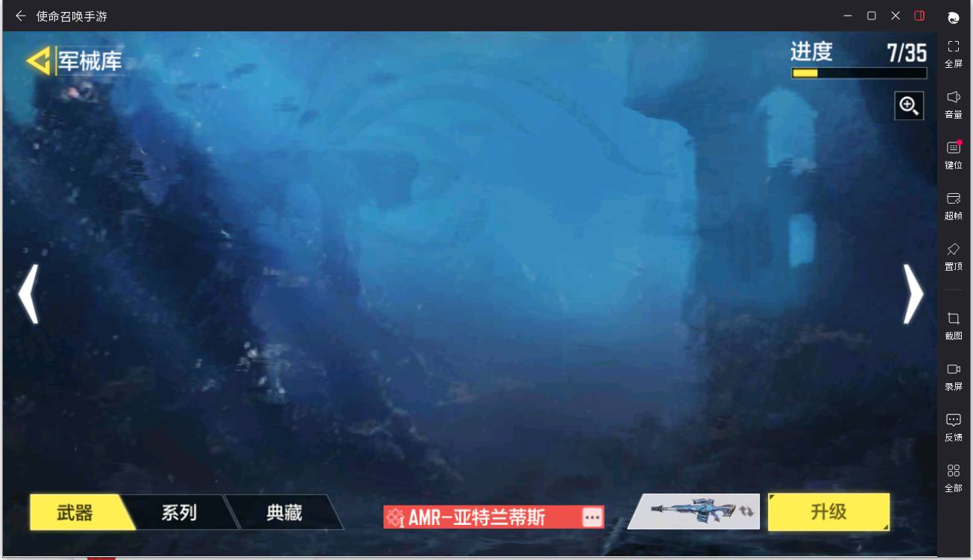Swap weapon via the rifle thumbnail
The height and width of the screenshot is (560, 973).
[693, 512]
